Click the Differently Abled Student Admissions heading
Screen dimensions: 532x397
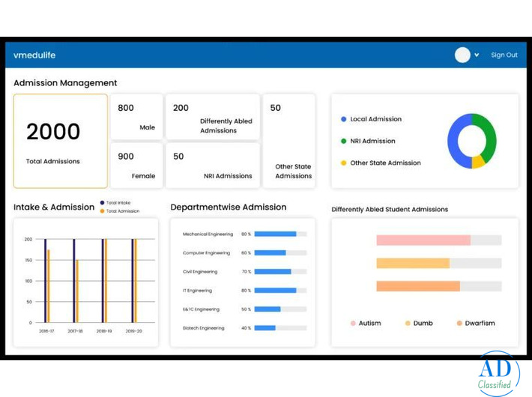[390, 209]
